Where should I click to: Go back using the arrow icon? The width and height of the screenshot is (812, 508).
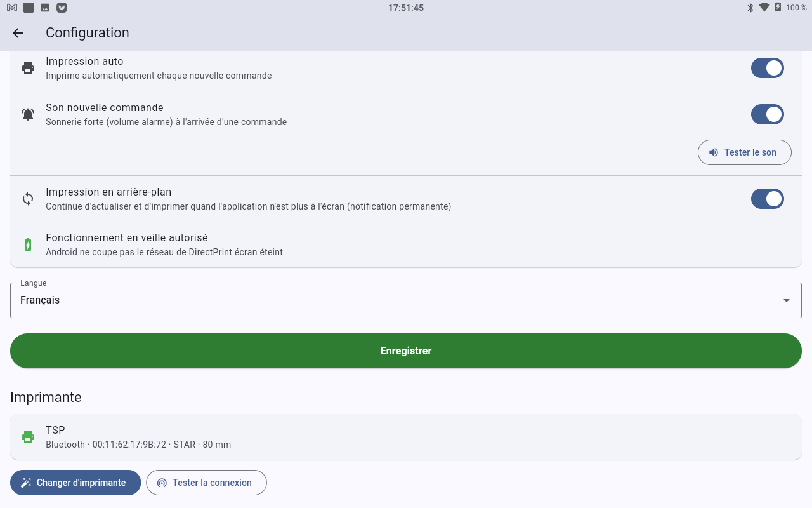click(x=18, y=33)
